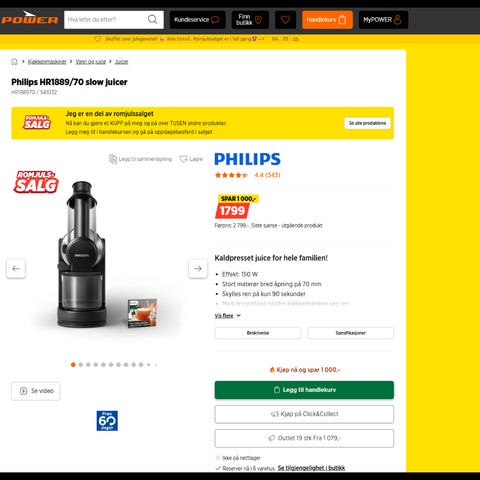Click the 60 dager return badge

tap(107, 421)
